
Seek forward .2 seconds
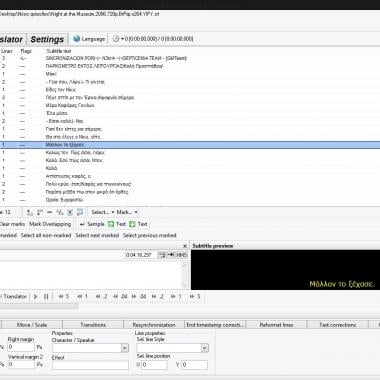pos(157,297)
